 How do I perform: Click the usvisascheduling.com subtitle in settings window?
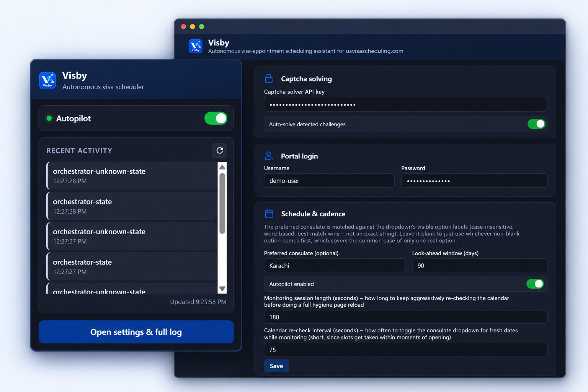305,51
